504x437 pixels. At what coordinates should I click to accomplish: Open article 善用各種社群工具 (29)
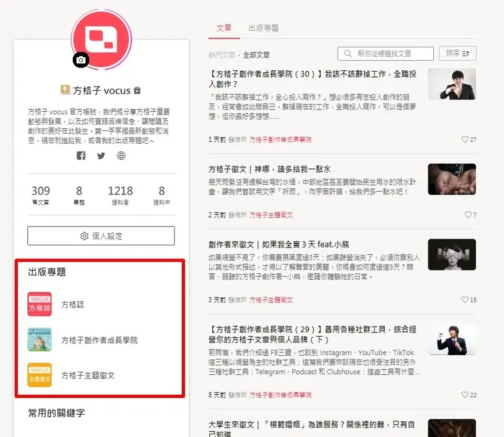tap(313, 334)
